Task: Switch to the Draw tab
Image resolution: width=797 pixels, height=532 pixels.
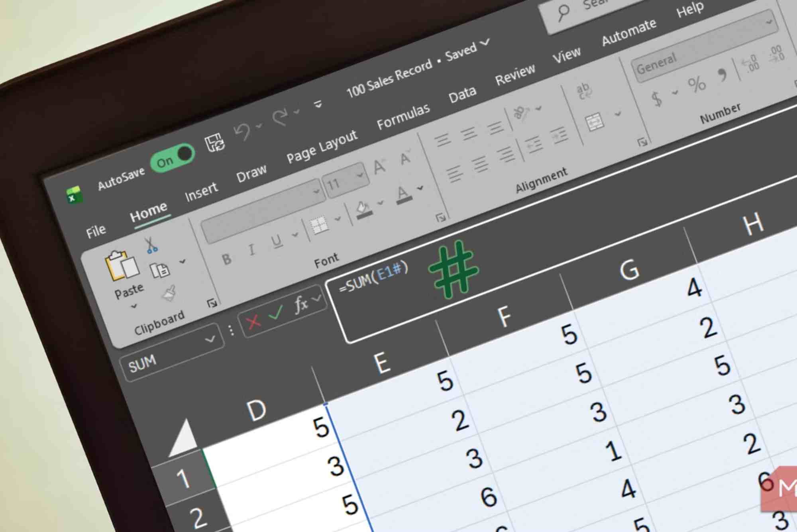Action: (251, 174)
